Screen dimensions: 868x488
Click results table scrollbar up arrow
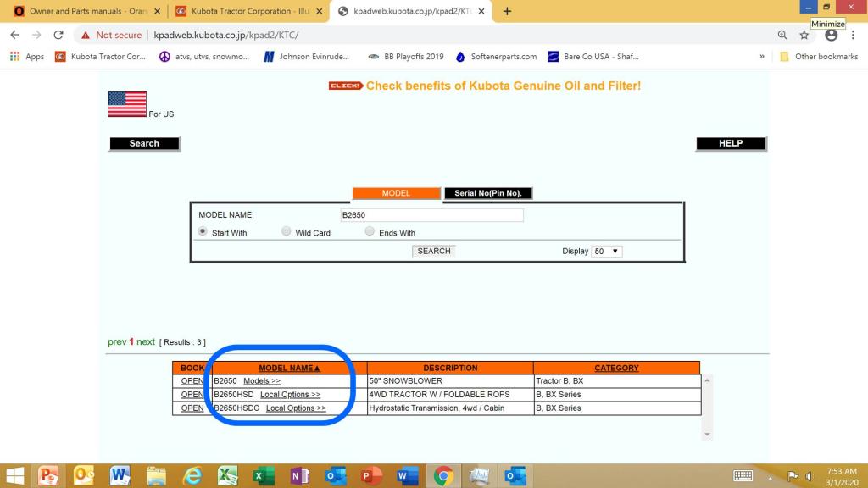coord(707,380)
